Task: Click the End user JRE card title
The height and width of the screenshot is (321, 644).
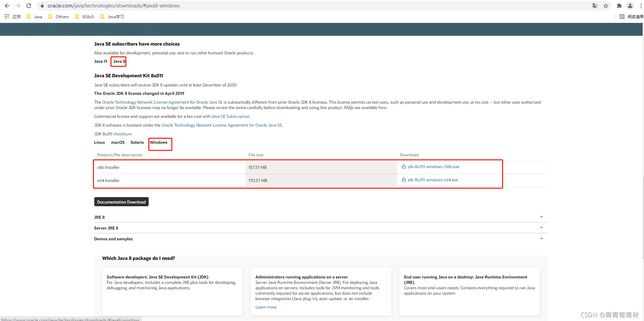Action: [466, 280]
